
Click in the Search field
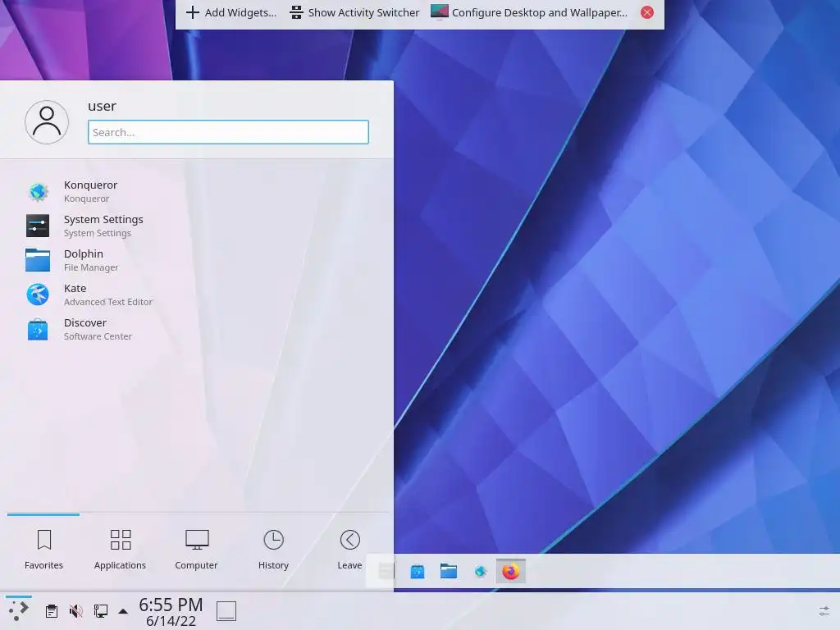point(228,132)
